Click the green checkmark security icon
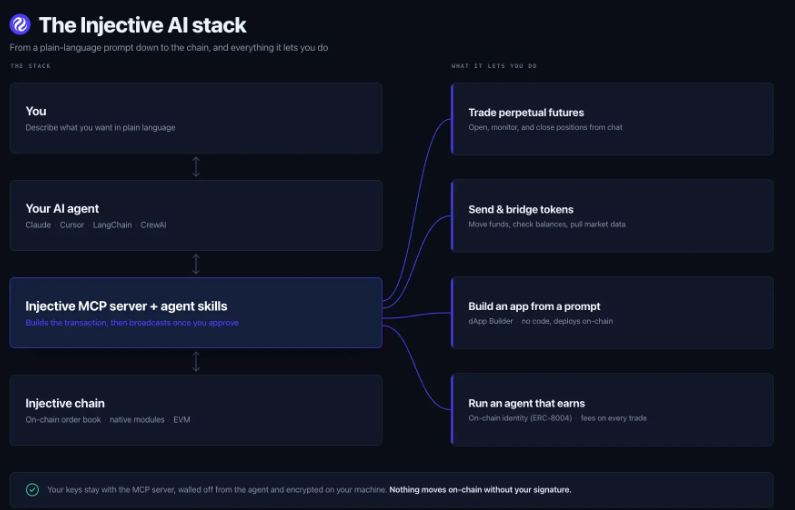The image size is (795, 510). click(x=32, y=490)
